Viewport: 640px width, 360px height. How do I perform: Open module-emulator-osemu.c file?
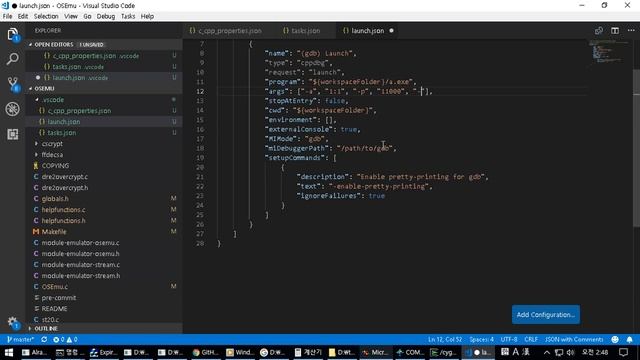(x=104, y=243)
